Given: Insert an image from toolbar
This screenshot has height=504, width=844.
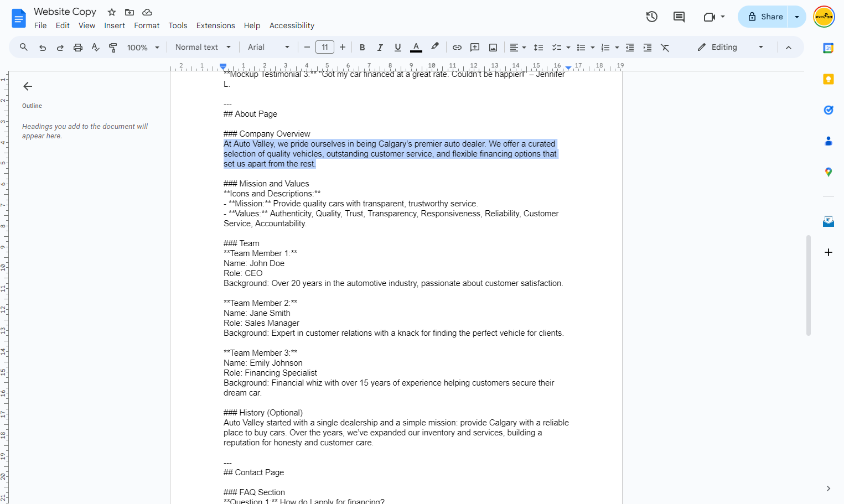Looking at the screenshot, I should point(493,48).
